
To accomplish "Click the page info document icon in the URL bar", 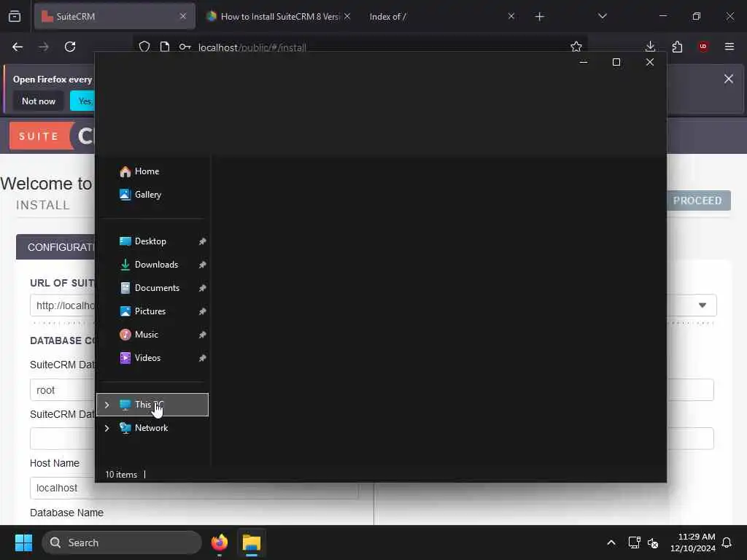I will [164, 47].
